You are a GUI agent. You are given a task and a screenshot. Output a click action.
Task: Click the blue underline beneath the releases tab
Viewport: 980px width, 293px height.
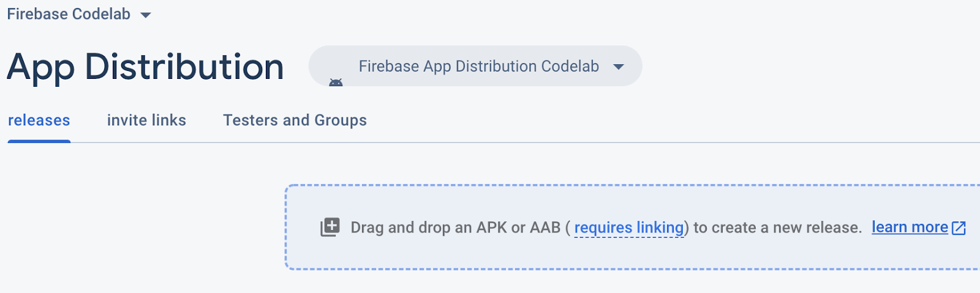(x=39, y=141)
